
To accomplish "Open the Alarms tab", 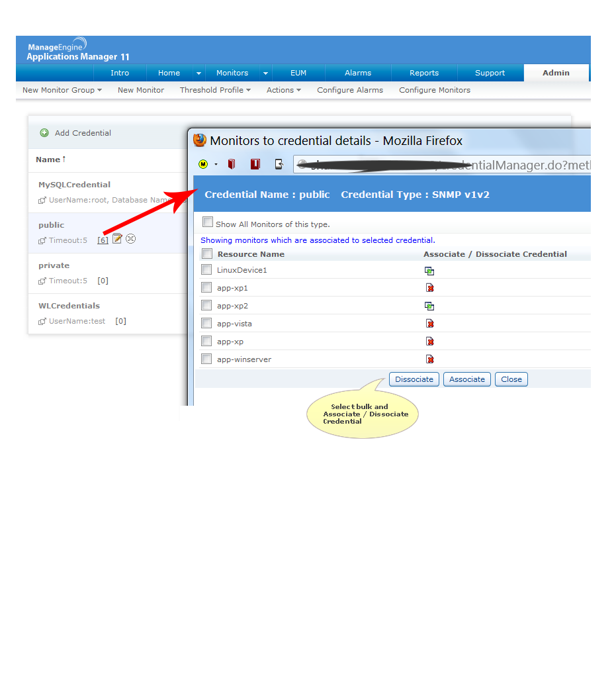I will [358, 73].
